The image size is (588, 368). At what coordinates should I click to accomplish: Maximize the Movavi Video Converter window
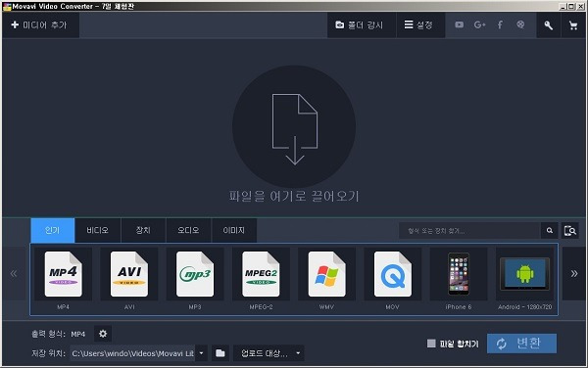[570, 7]
